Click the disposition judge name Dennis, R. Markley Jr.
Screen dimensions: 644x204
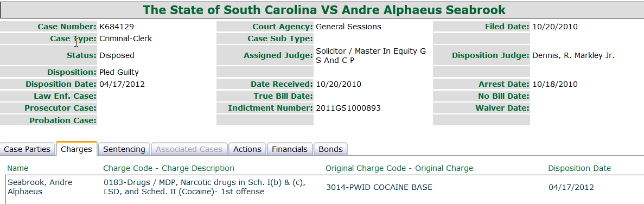click(573, 55)
